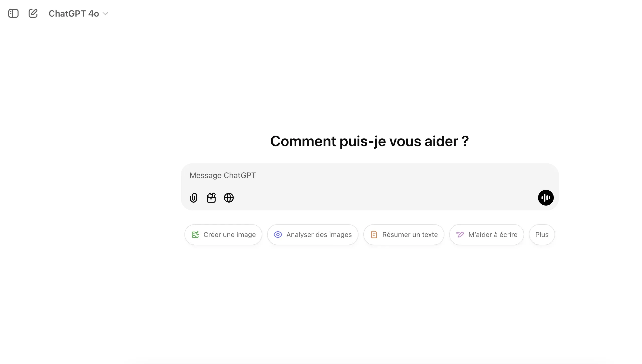
Task: Open the toolbox tools icon
Action: click(211, 198)
